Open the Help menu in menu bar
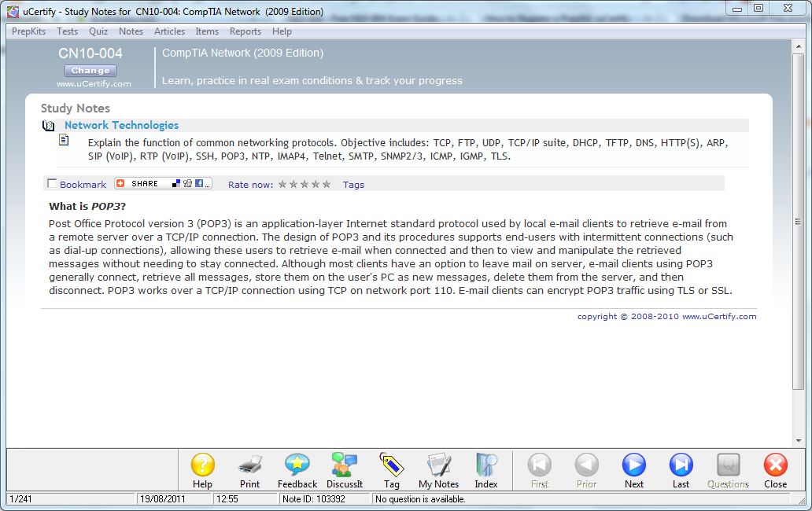 [x=282, y=31]
